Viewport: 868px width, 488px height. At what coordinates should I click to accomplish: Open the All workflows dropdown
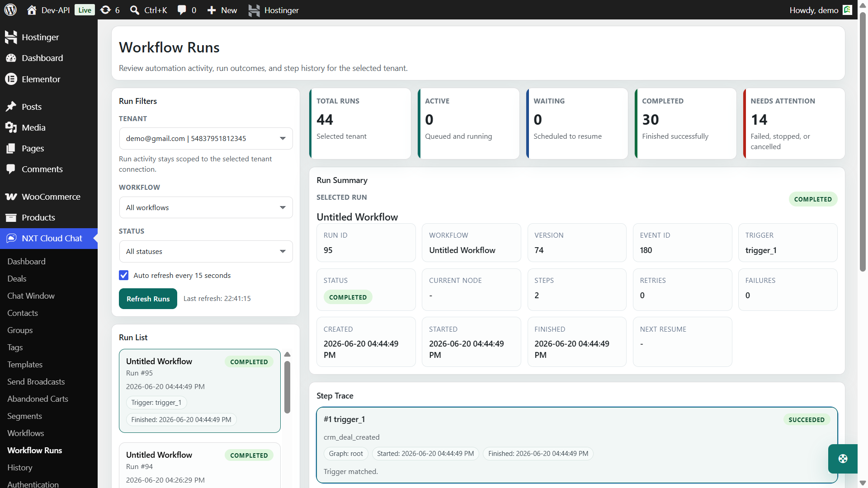pos(206,207)
